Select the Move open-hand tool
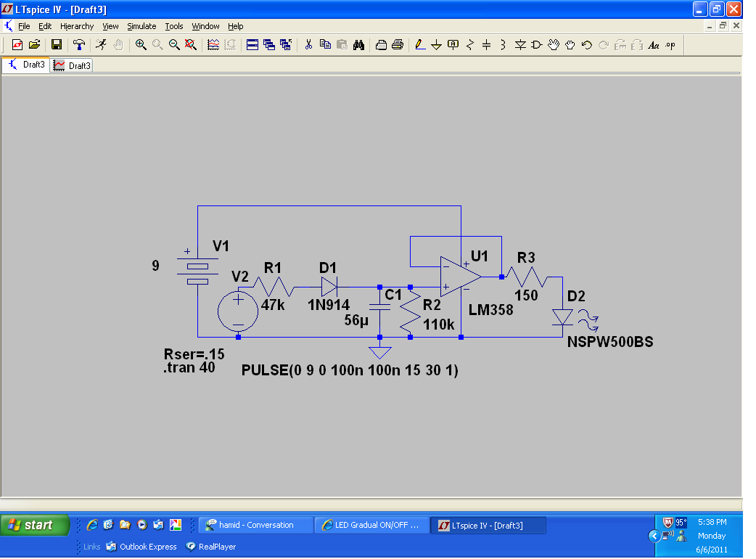This screenshot has width=756, height=559. coord(554,45)
